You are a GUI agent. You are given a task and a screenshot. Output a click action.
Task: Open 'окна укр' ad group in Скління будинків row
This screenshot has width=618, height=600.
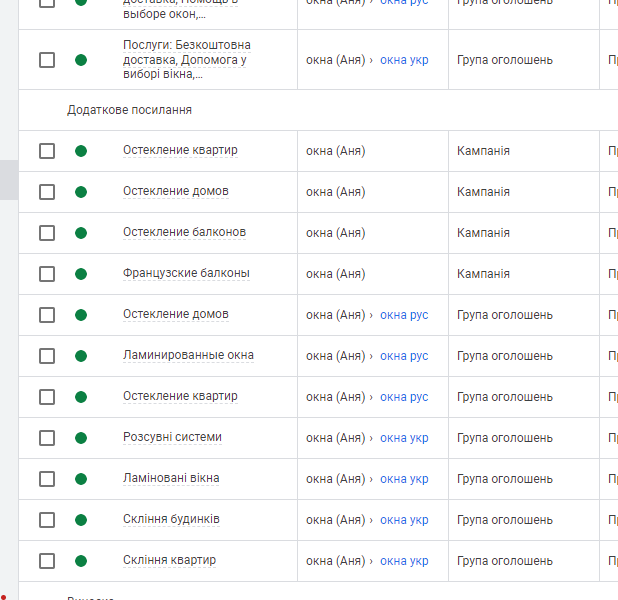click(x=404, y=520)
